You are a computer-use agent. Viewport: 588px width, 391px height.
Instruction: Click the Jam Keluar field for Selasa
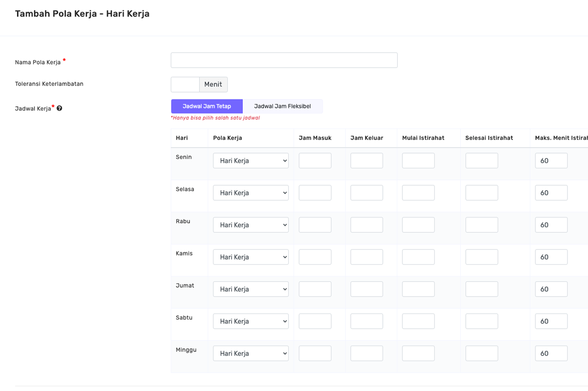[x=366, y=193]
